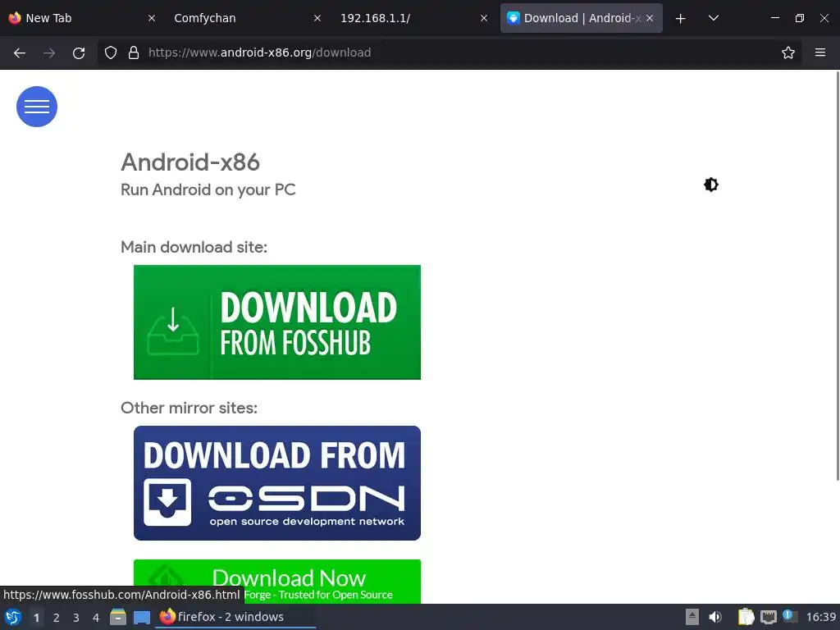Open the Lubuntu start menu
The width and height of the screenshot is (840, 630).
click(x=13, y=617)
